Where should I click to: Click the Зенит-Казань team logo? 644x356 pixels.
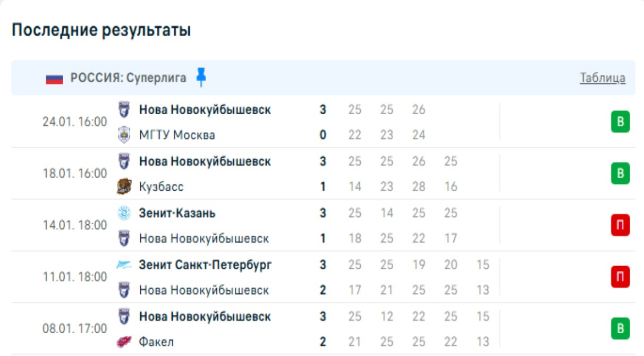click(124, 213)
